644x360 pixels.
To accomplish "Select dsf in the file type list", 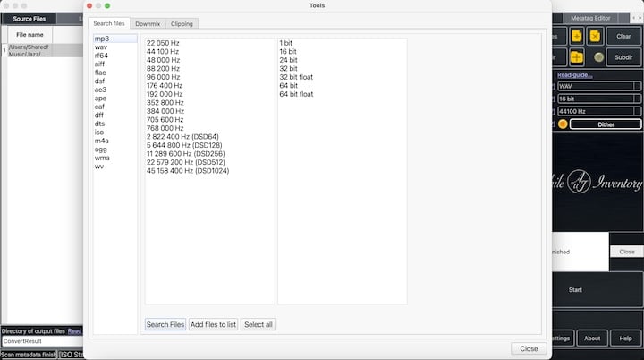I will click(x=115, y=81).
